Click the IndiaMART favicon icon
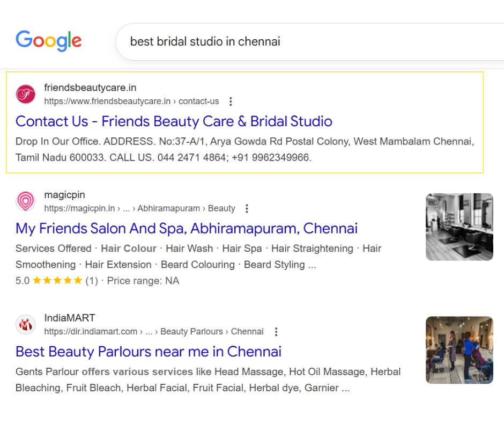This screenshot has width=504, height=423. (x=25, y=324)
